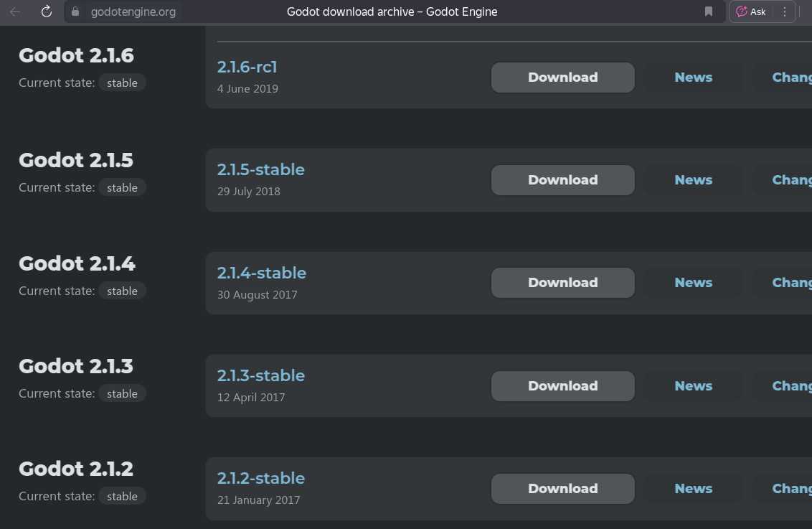Follow the 2.1.4-stable version link
812x529 pixels.
261,273
